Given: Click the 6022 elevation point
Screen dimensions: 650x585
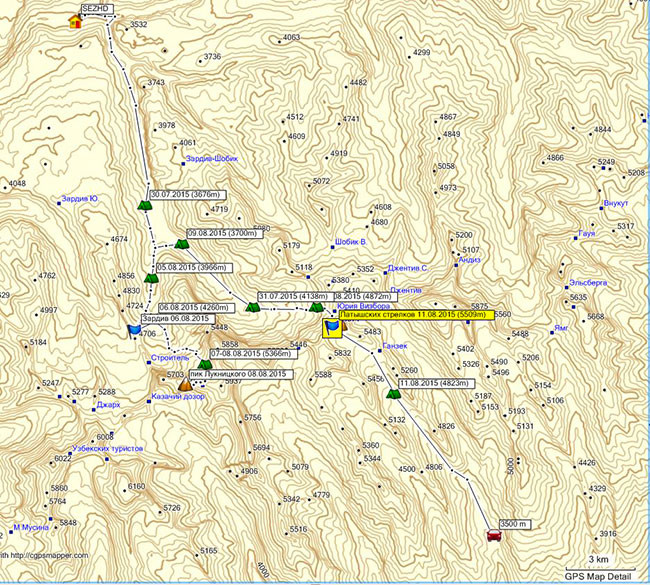Looking at the screenshot, I should (63, 459).
